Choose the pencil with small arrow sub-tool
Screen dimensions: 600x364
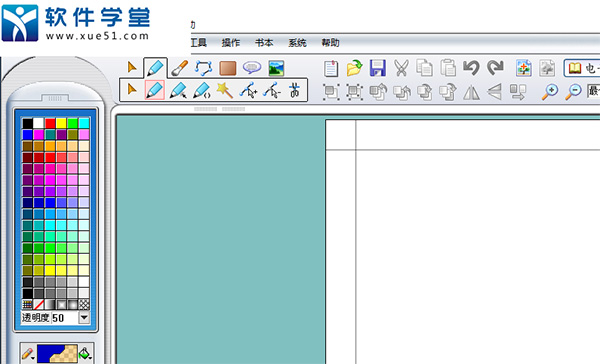tap(178, 90)
